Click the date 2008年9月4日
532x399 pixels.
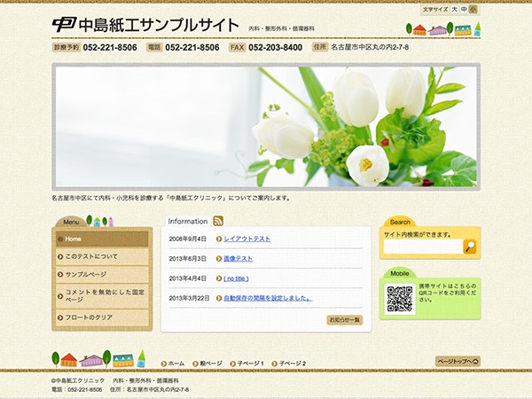pyautogui.click(x=188, y=239)
